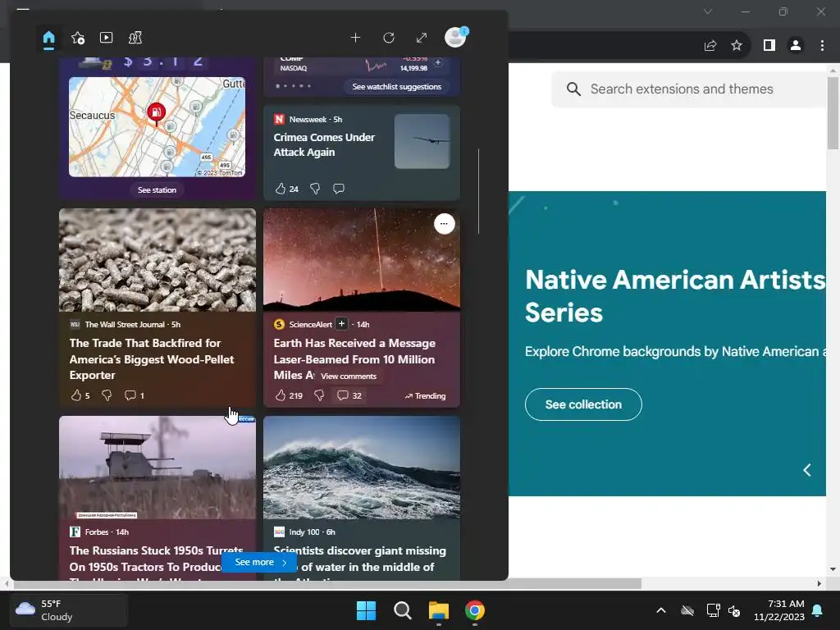Click the Chrome page vertical scrollbar
Image resolution: width=840 pixels, height=630 pixels.
[833, 112]
